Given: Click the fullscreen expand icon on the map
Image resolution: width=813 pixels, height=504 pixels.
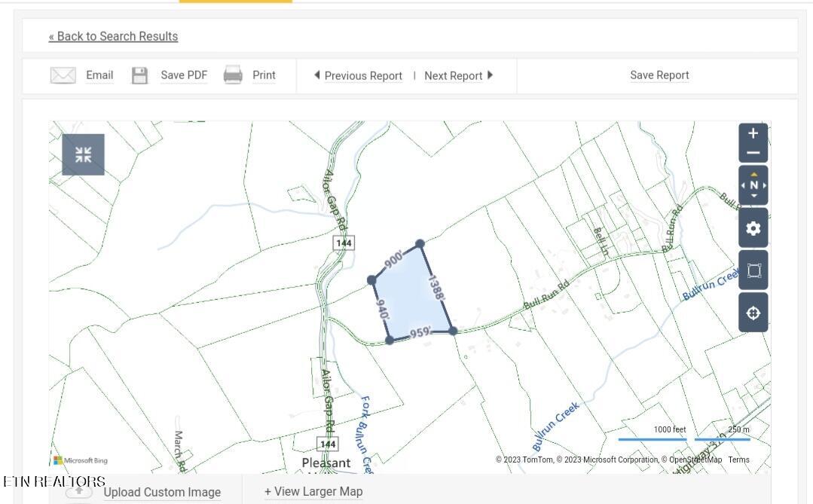Looking at the screenshot, I should pyautogui.click(x=83, y=154).
